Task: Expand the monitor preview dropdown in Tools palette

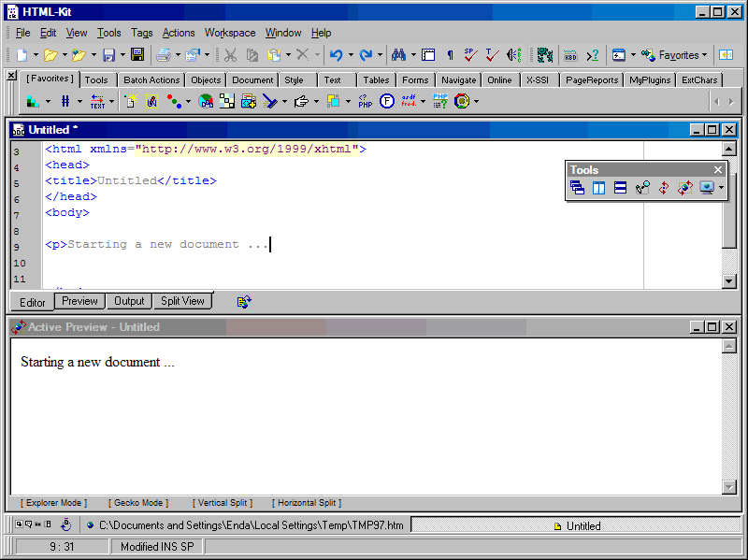Action: (x=721, y=188)
